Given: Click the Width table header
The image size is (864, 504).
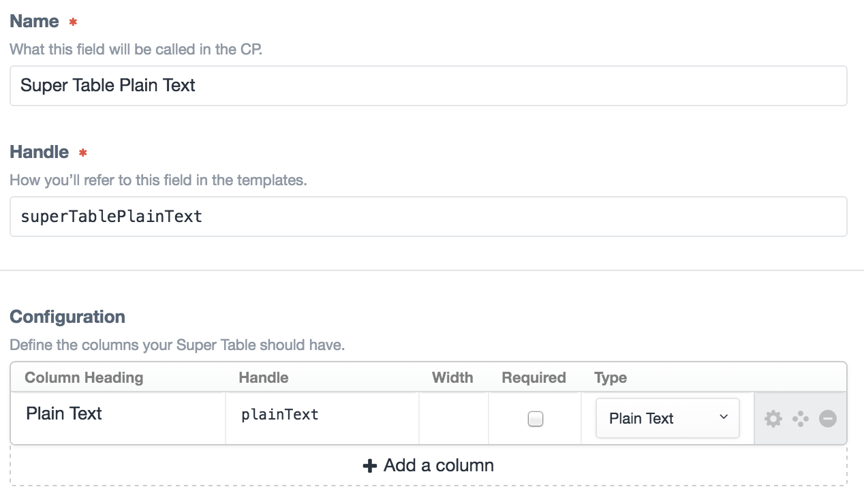Looking at the screenshot, I should tap(452, 377).
